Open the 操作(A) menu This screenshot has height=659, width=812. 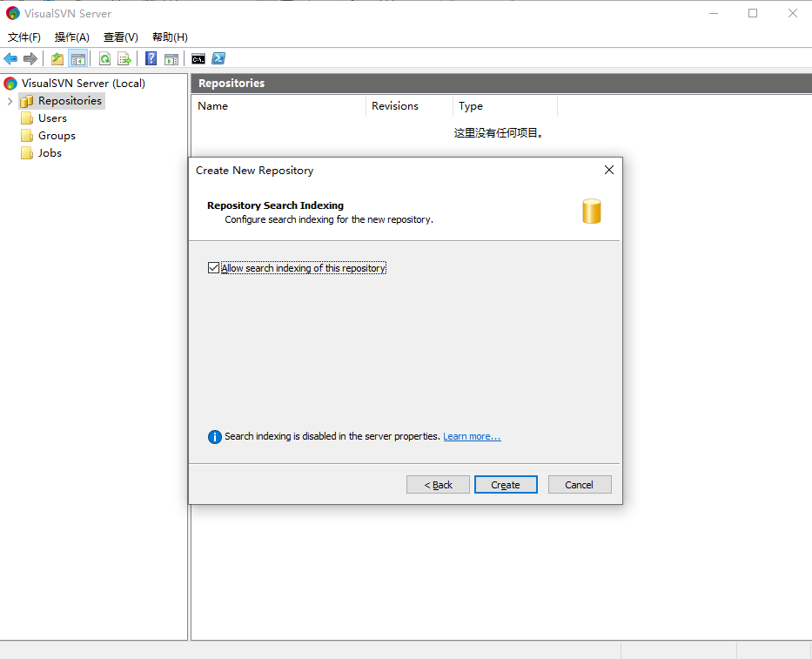coord(72,37)
